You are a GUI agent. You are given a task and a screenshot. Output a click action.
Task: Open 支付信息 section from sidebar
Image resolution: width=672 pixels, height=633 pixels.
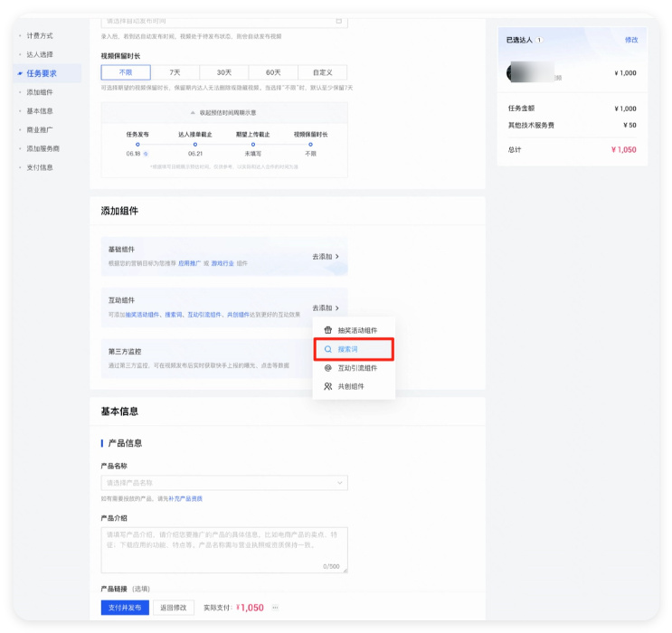click(40, 167)
